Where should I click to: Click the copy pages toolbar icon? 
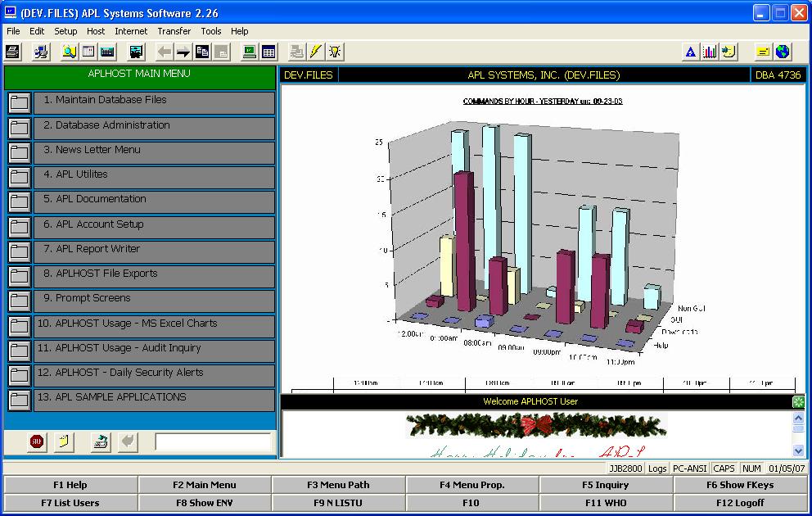pyautogui.click(x=202, y=52)
